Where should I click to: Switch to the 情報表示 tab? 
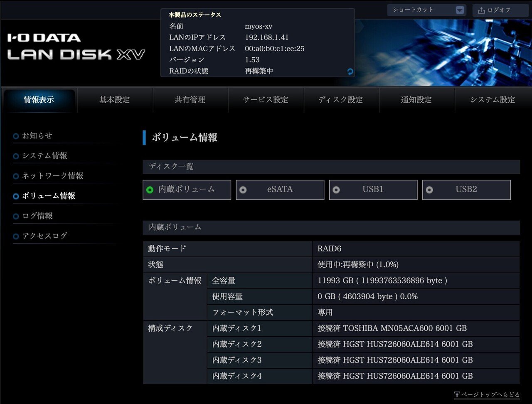[x=39, y=100]
